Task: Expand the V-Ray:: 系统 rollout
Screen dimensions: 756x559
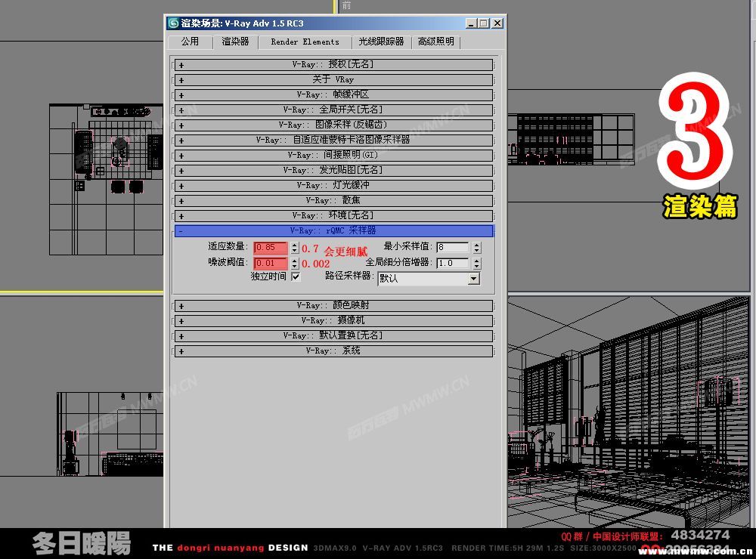Action: 333,351
